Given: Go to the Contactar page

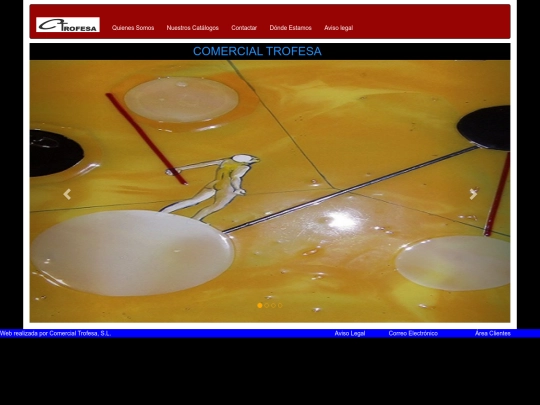Looking at the screenshot, I should click(244, 28).
